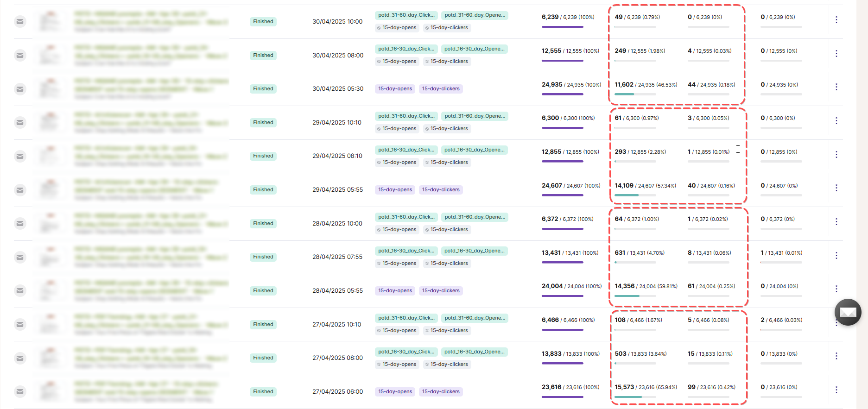Open the three-dot menu for the 29/04/2025 10:10 campaign
This screenshot has width=868, height=409.
click(x=836, y=120)
